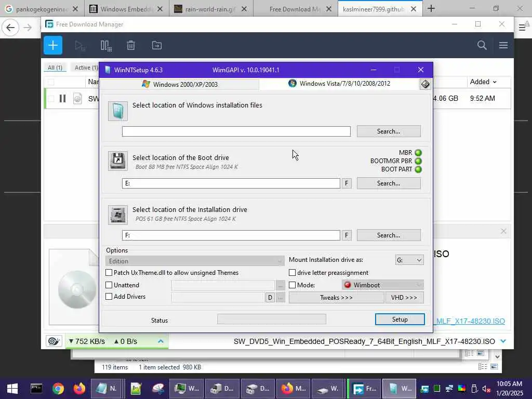The image size is (532, 399).
Task: Click F button next to Boot drive field
Action: [x=347, y=183]
